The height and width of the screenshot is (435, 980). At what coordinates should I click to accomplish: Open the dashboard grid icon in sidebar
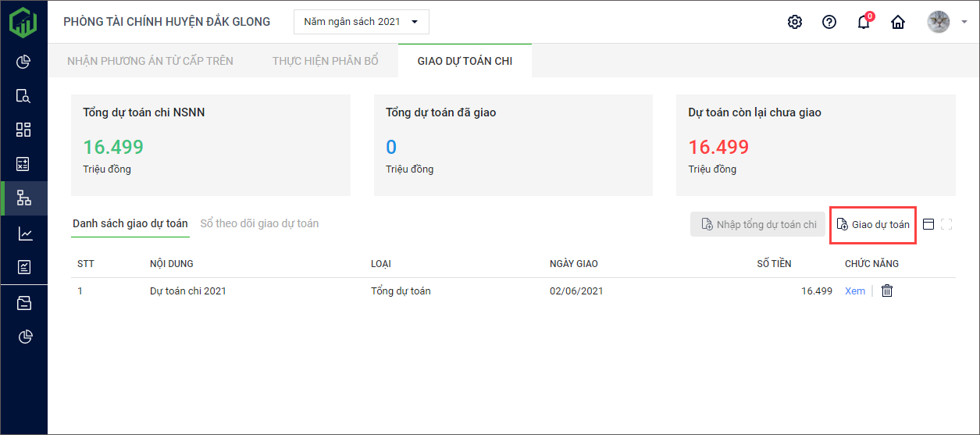pos(23,130)
